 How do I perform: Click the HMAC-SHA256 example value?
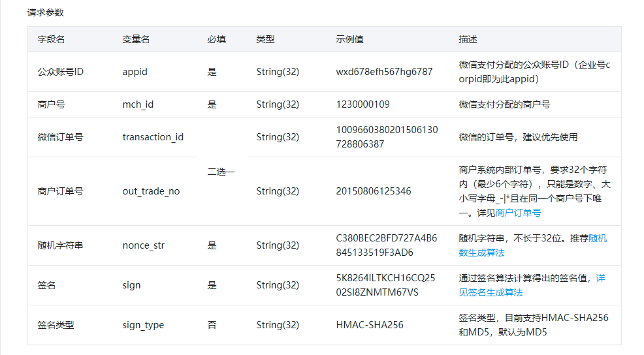[x=369, y=325]
